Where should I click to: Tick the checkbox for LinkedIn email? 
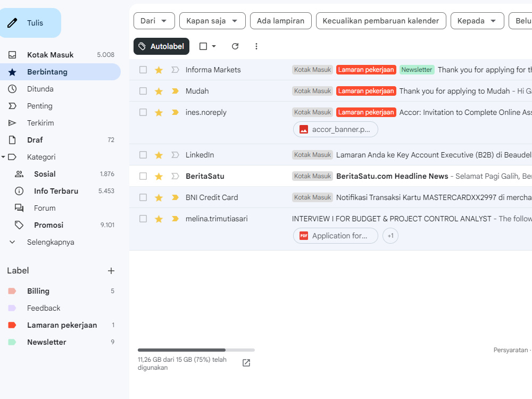pos(143,155)
